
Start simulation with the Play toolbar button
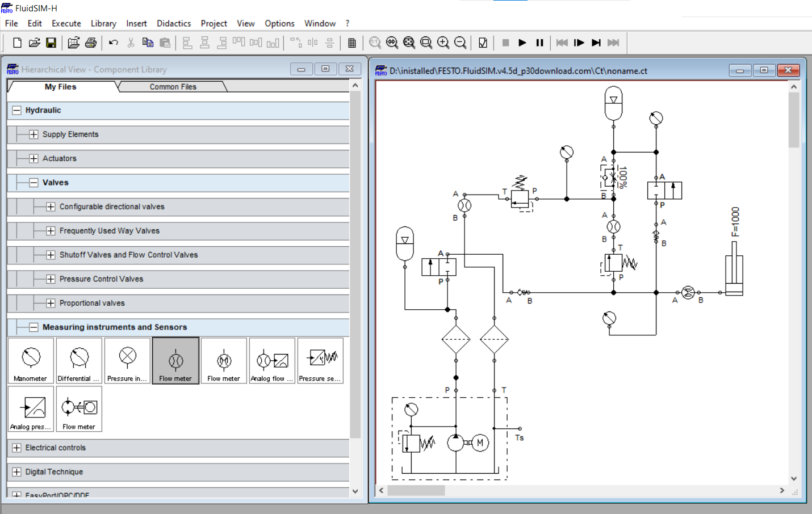click(522, 43)
